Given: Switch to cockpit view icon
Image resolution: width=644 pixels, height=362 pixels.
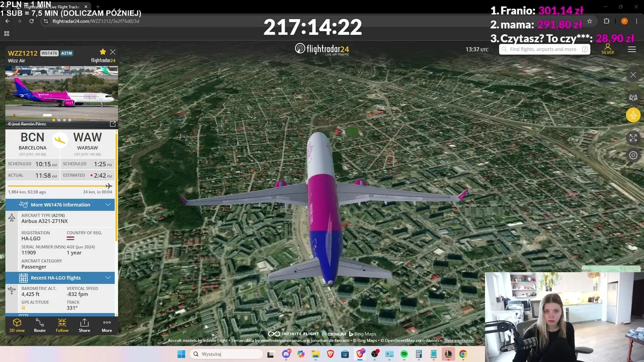Looking at the screenshot, I should pos(633,97).
